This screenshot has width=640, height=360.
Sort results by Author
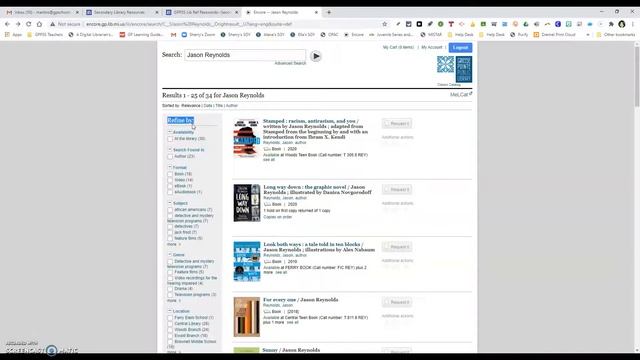coord(232,106)
